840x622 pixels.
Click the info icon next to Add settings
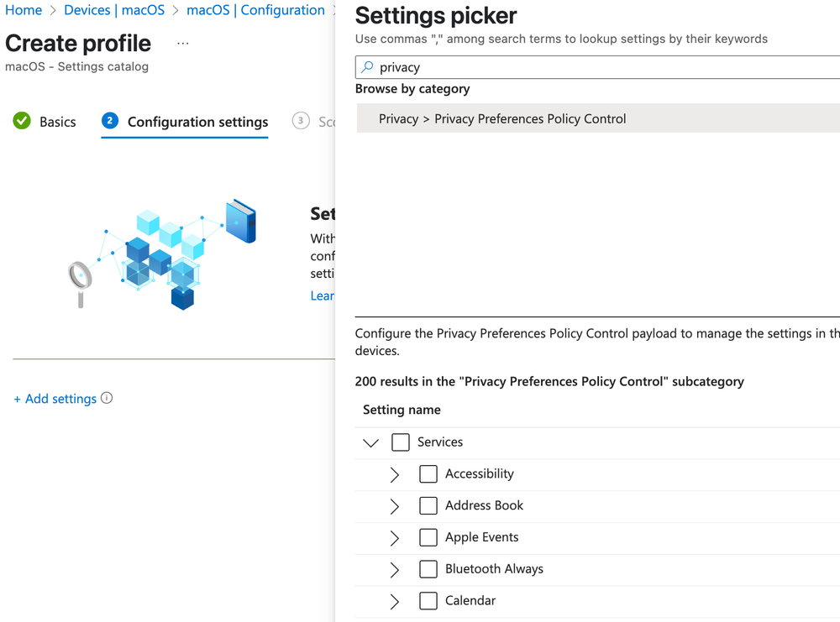click(x=107, y=399)
